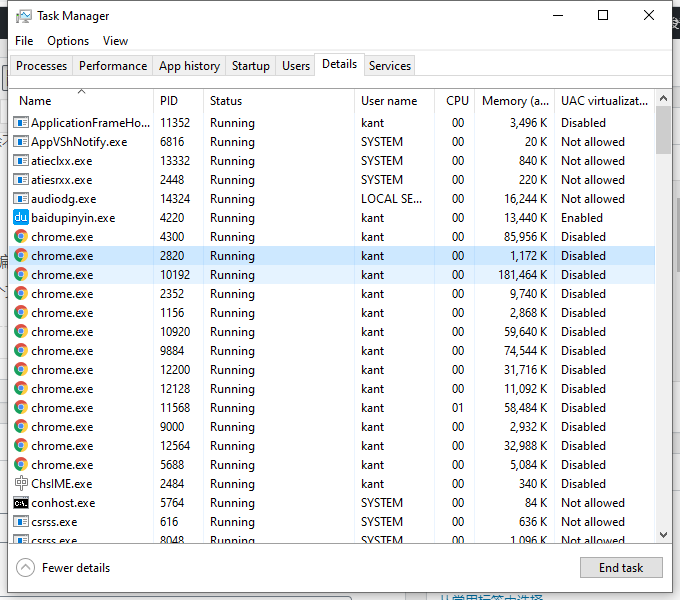Viewport: 680px width, 600px height.
Task: Click the ChsIME.exe process icon
Action: tap(21, 483)
